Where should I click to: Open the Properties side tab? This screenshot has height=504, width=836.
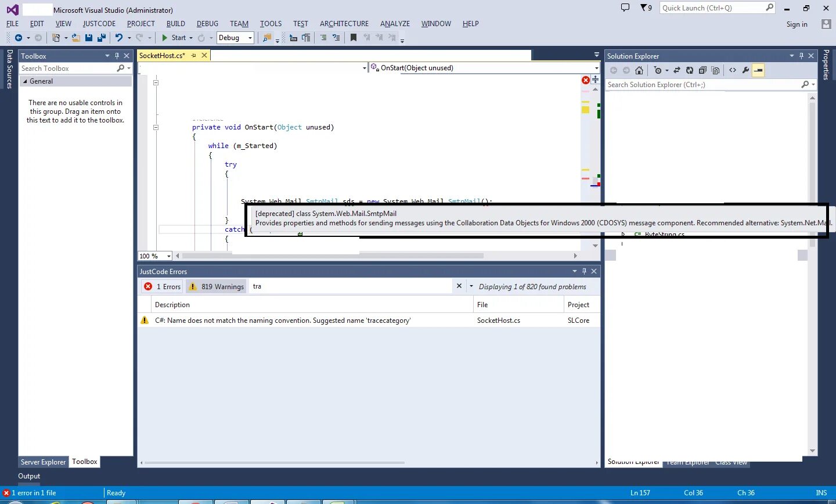pyautogui.click(x=826, y=64)
